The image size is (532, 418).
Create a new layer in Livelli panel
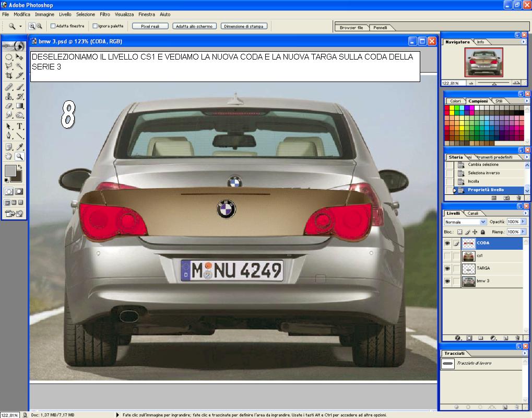(x=505, y=338)
